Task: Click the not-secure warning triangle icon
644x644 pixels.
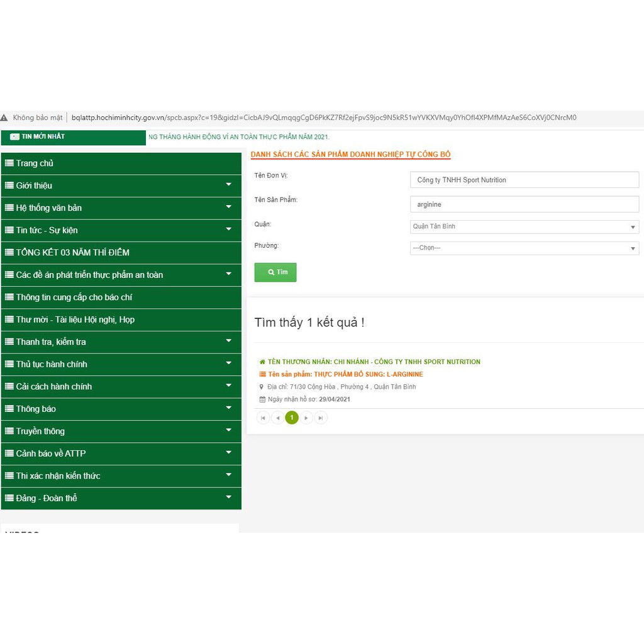Action: pyautogui.click(x=4, y=118)
